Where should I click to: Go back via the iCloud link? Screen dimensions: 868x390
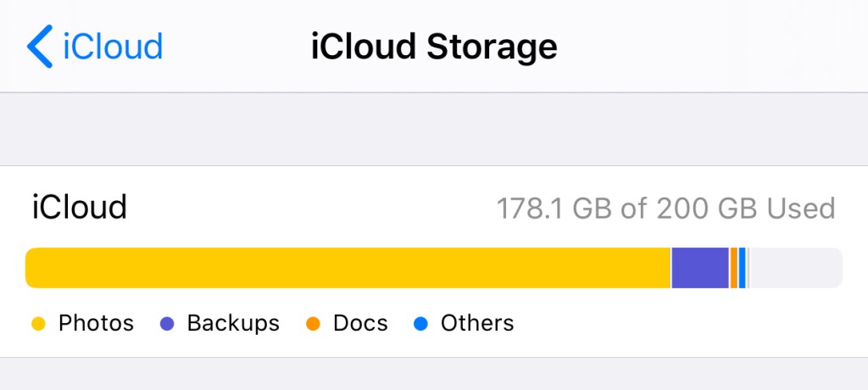(x=112, y=46)
